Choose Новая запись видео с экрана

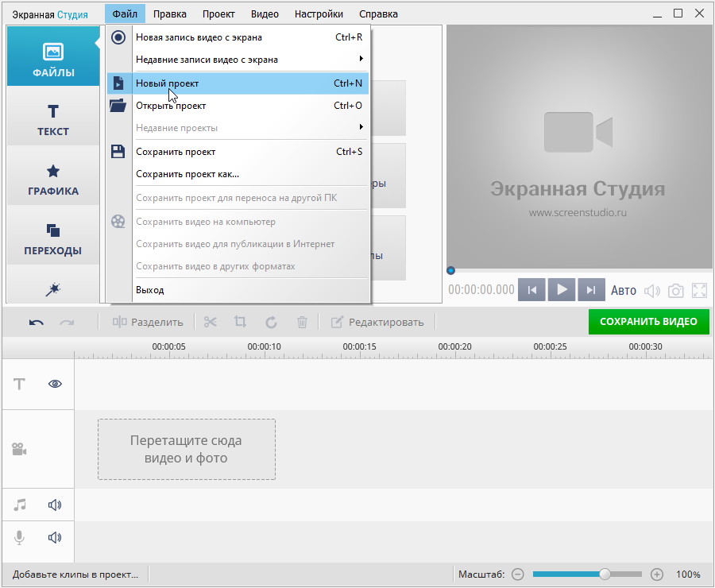click(x=238, y=37)
